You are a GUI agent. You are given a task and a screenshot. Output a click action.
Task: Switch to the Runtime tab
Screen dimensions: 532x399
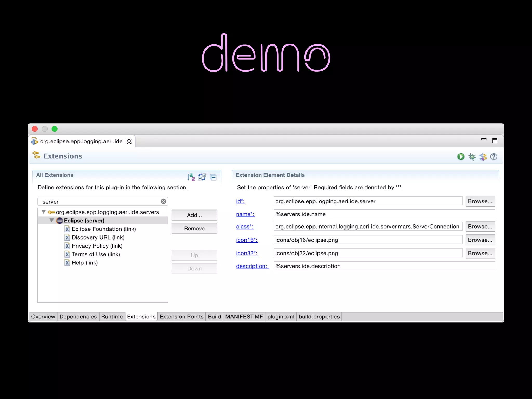[112, 317]
